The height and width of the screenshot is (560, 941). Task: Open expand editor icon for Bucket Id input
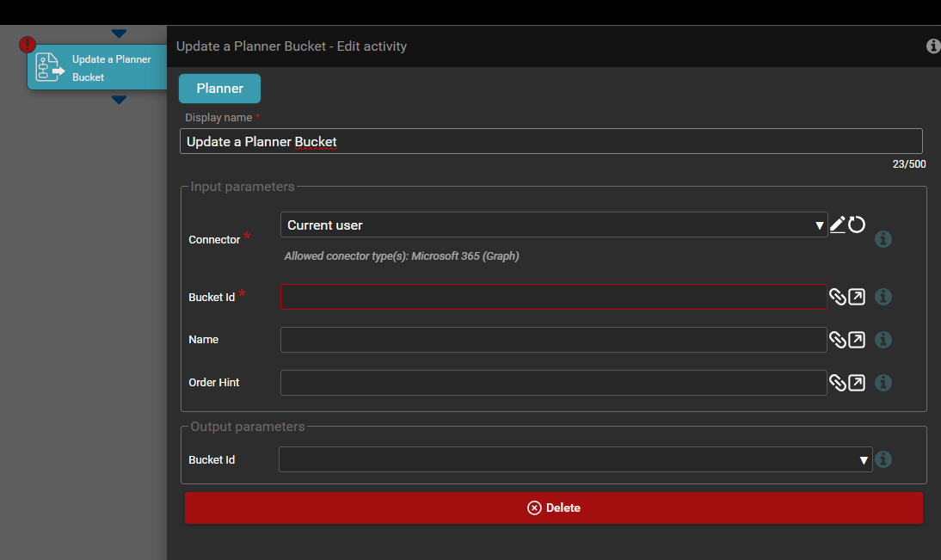(857, 297)
